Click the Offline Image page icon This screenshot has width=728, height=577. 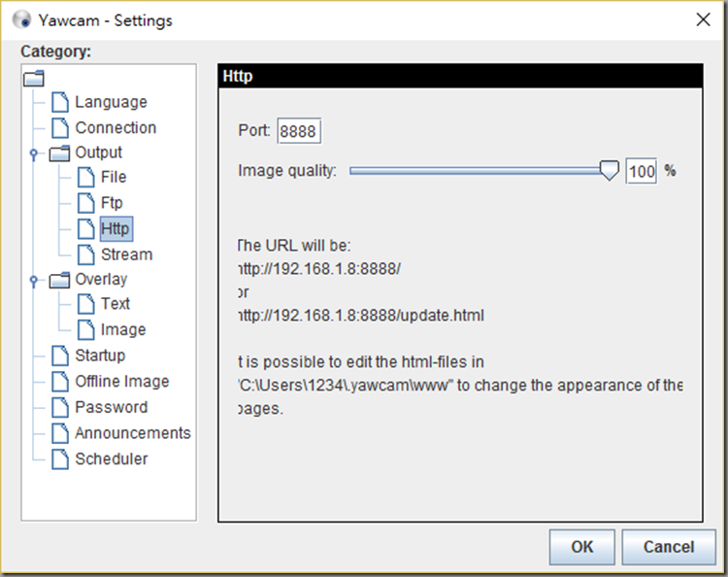click(x=60, y=382)
